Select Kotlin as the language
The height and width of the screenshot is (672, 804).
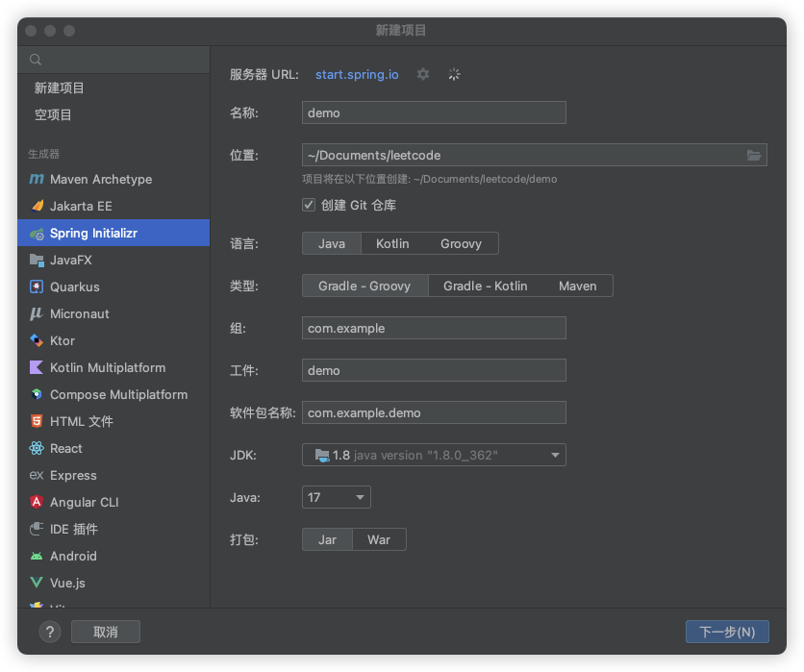tap(392, 243)
